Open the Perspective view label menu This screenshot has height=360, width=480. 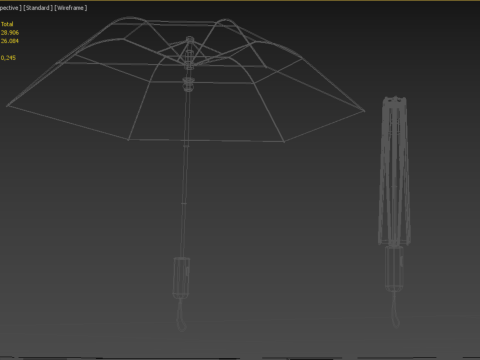(x=10, y=8)
